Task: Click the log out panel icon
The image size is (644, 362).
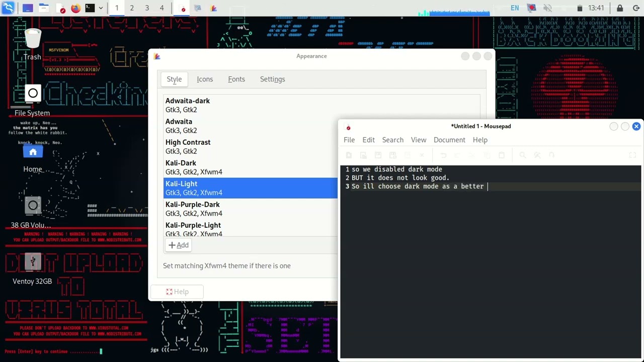Action: click(x=636, y=8)
